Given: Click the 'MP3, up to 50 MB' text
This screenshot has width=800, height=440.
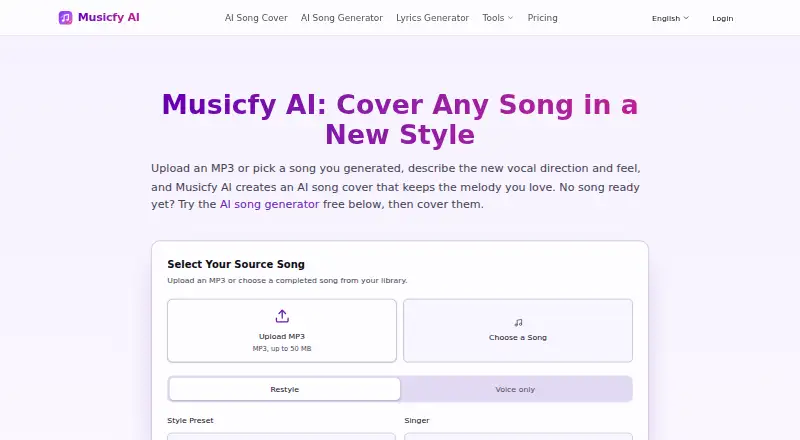Looking at the screenshot, I should tap(282, 349).
